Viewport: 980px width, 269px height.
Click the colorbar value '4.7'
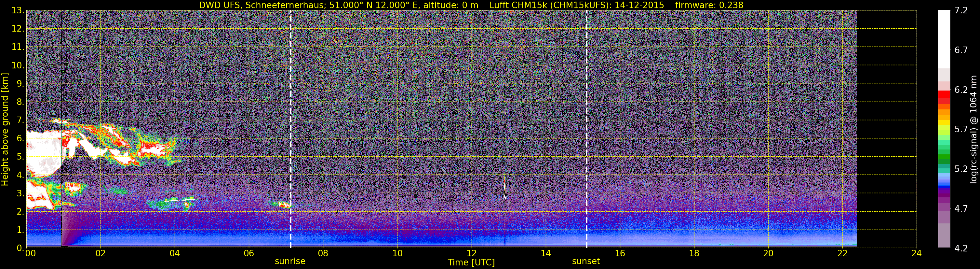tap(961, 209)
